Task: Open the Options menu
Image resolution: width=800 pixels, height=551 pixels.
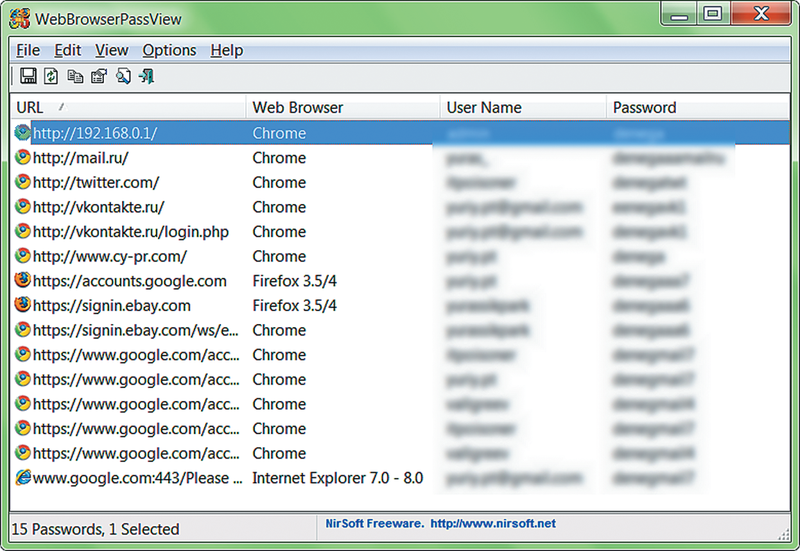Action: click(x=169, y=50)
